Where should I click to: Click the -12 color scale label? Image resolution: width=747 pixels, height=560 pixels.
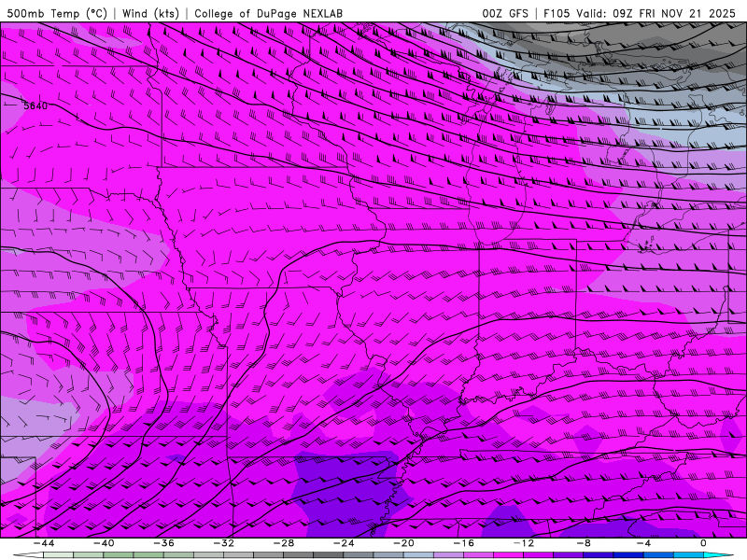tap(524, 543)
